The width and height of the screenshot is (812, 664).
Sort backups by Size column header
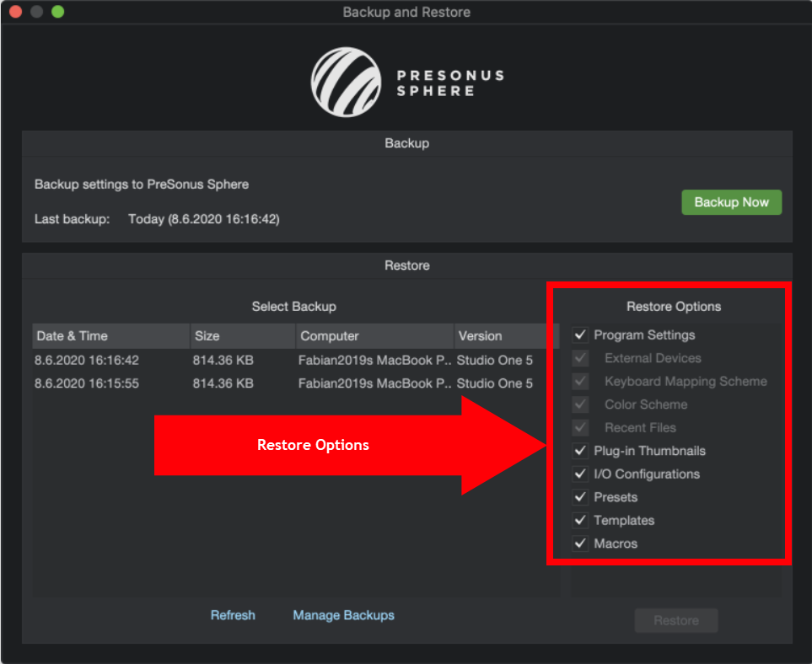coord(243,336)
